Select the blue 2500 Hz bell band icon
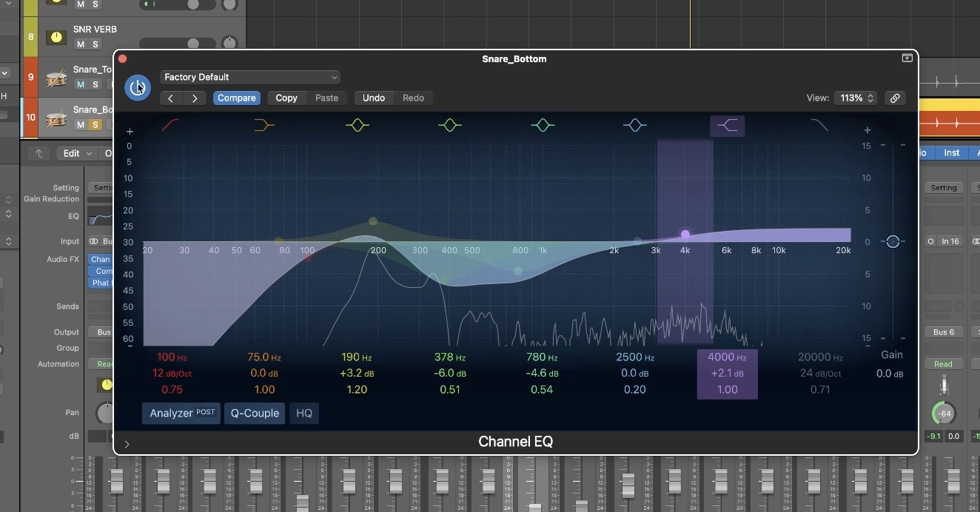The width and height of the screenshot is (980, 512). tap(635, 125)
